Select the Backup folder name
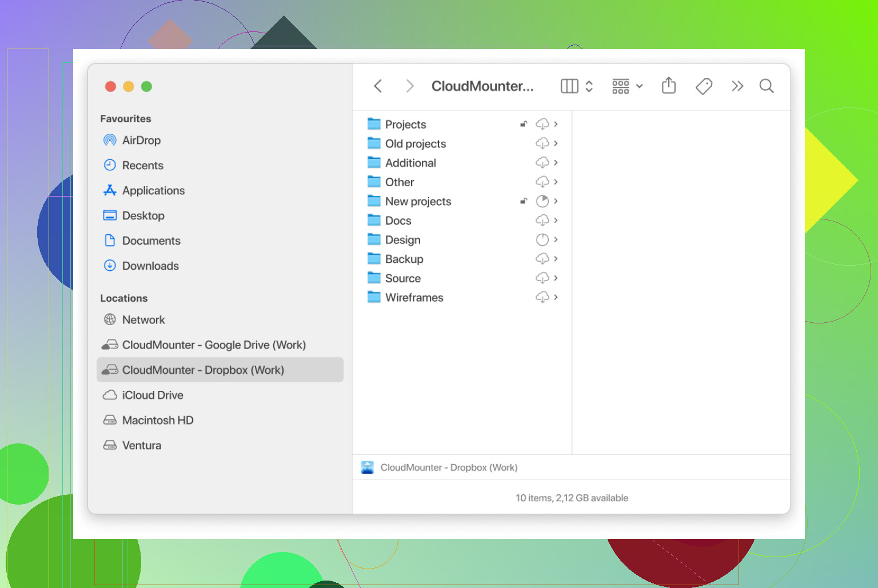The image size is (878, 588). (x=404, y=259)
